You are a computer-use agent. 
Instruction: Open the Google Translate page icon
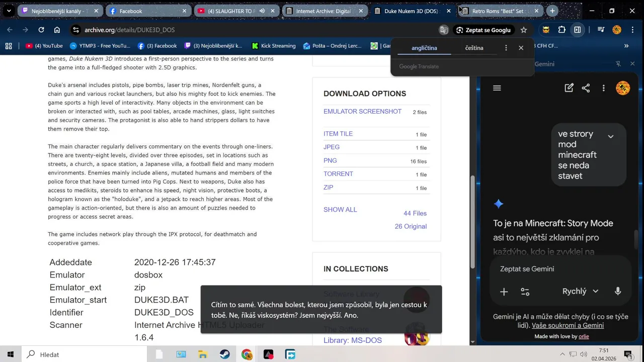pos(444,30)
